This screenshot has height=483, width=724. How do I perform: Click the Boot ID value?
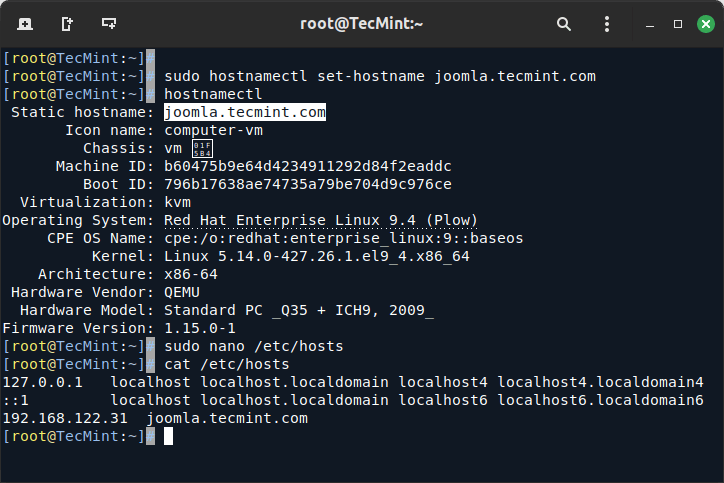(308, 184)
